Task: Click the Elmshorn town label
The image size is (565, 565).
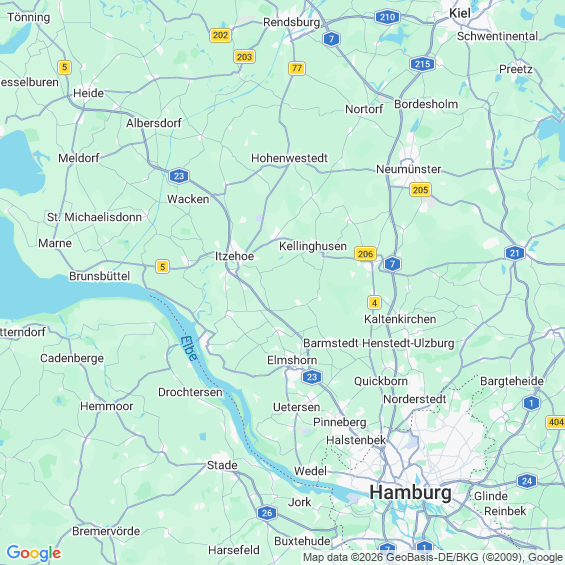Action: (292, 360)
